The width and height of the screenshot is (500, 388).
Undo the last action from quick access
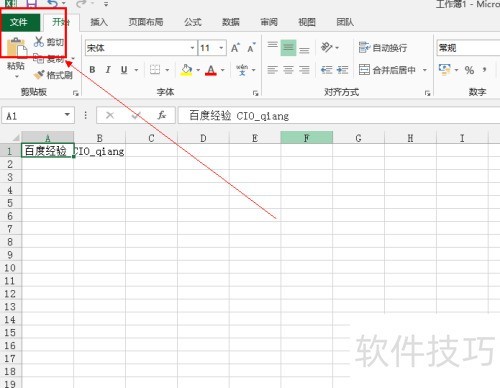tap(52, 4)
